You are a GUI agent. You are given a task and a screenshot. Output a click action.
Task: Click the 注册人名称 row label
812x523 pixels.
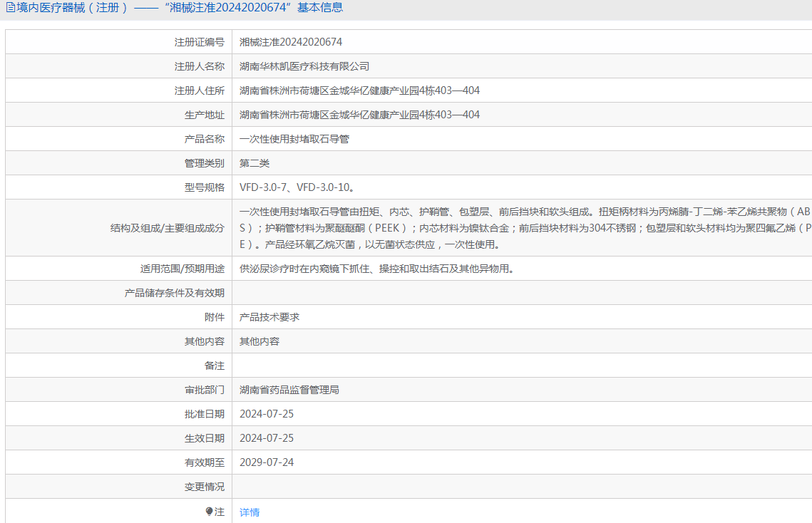[x=200, y=66]
